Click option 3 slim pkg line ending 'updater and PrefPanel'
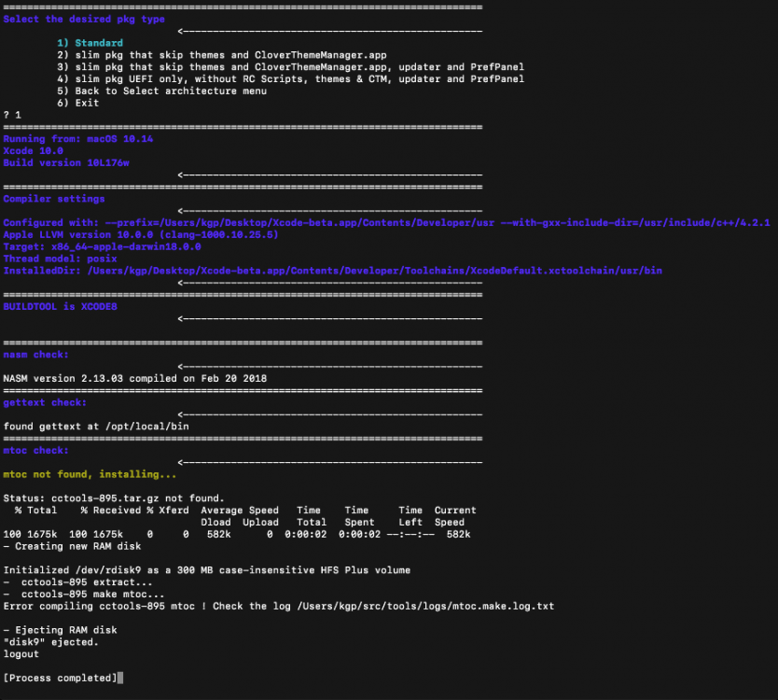The height and width of the screenshot is (700, 778). [x=290, y=67]
